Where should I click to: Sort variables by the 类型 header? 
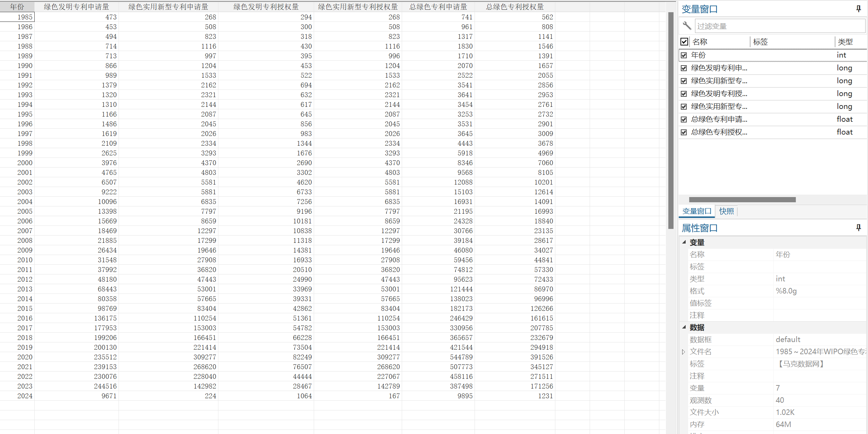click(845, 42)
